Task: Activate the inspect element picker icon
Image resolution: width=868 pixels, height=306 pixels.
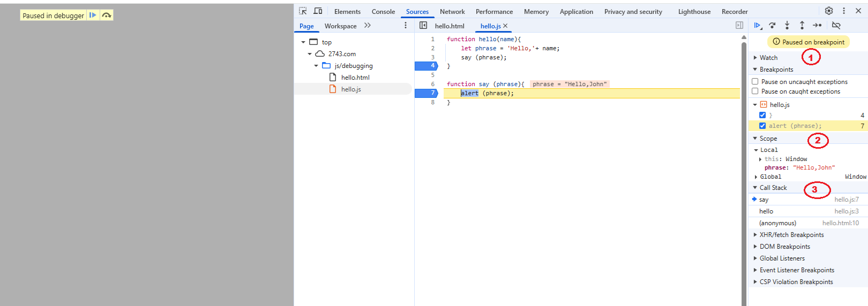Action: (303, 11)
